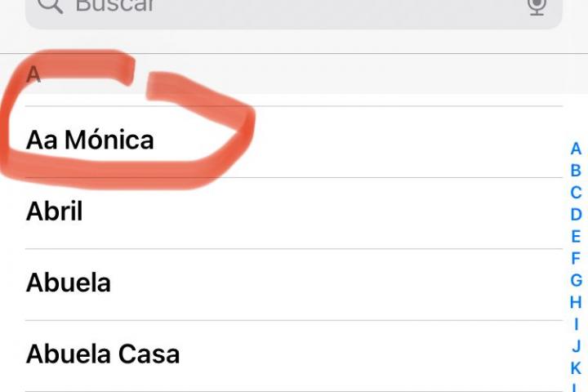This screenshot has height=392, width=588.
Task: Open the Aa Mónica contact
Action: (x=90, y=140)
